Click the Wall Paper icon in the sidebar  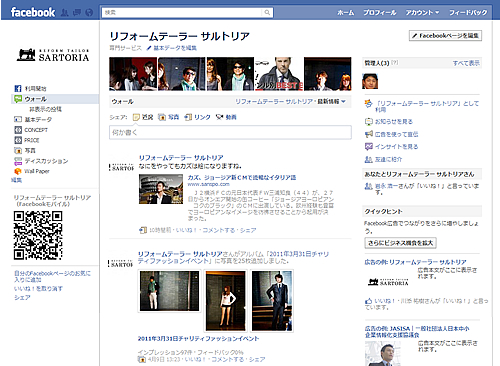click(x=18, y=171)
